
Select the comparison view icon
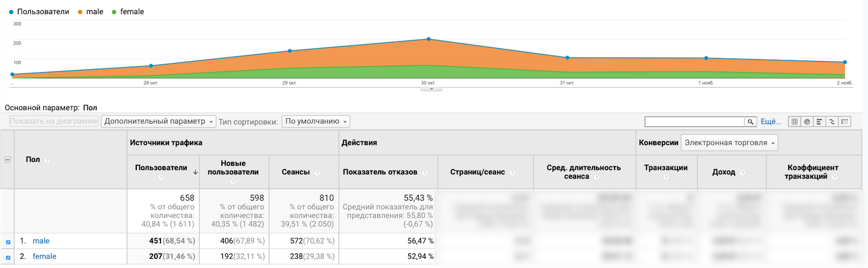coord(832,122)
